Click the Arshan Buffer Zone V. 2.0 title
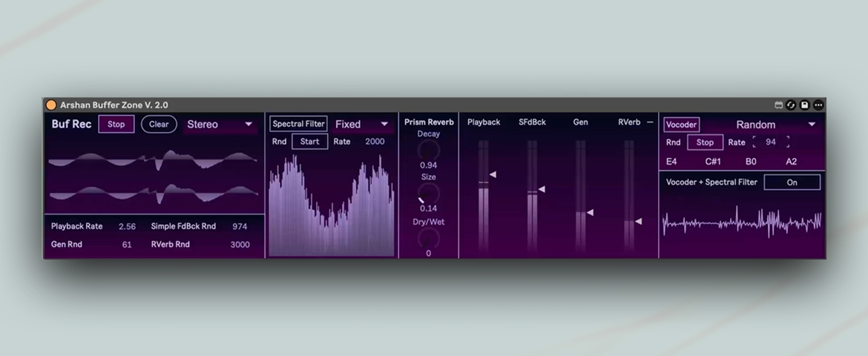The height and width of the screenshot is (356, 868). point(114,105)
